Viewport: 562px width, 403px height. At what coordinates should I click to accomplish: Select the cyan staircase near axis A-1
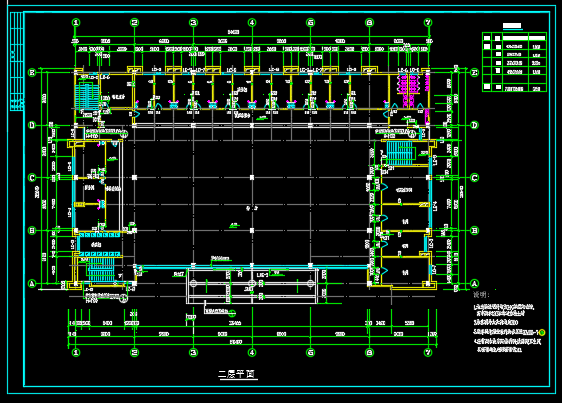click(x=101, y=269)
